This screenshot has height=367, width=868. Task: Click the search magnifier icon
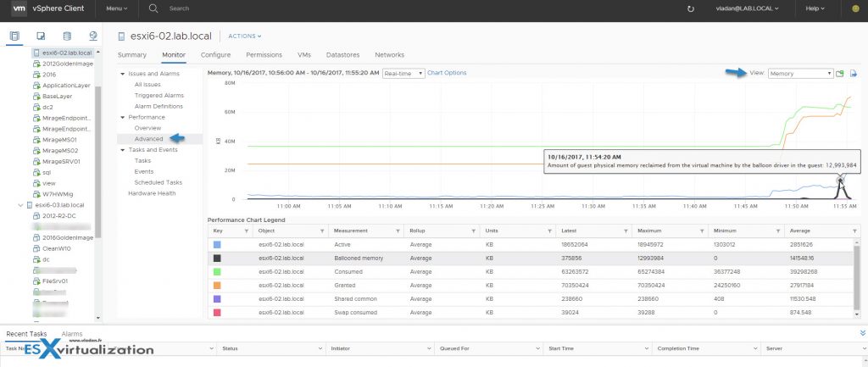coord(153,8)
